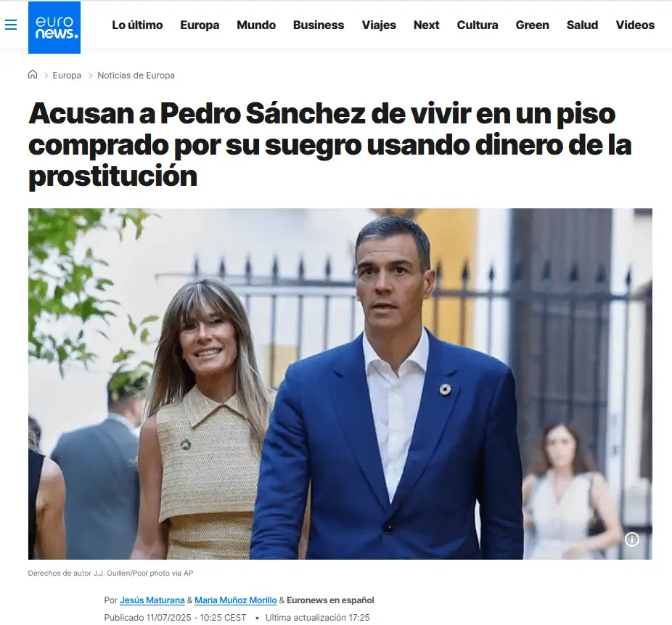
Task: Open the Europa nav menu item
Action: pos(200,25)
